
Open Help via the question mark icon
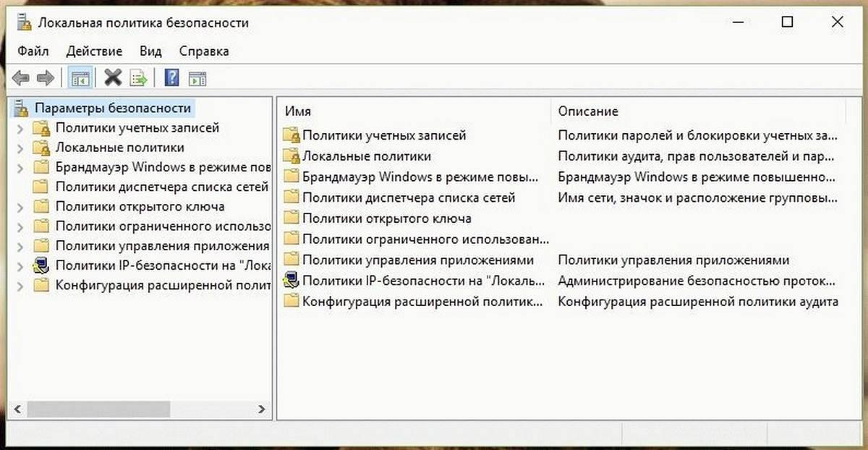172,78
